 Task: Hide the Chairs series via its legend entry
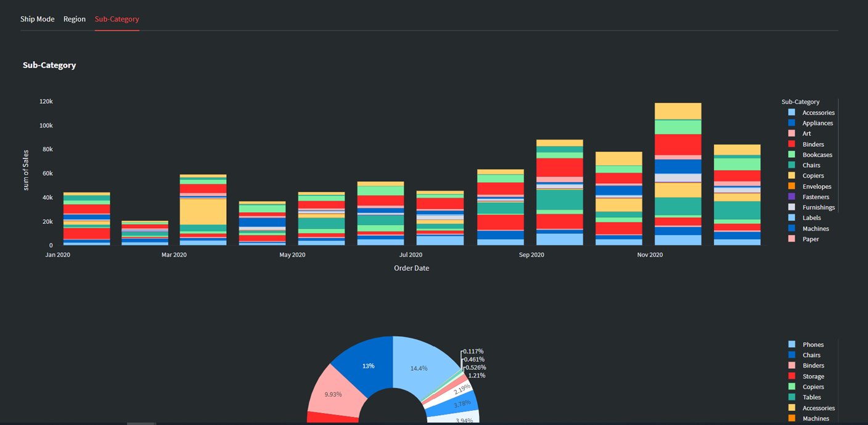pyautogui.click(x=810, y=165)
